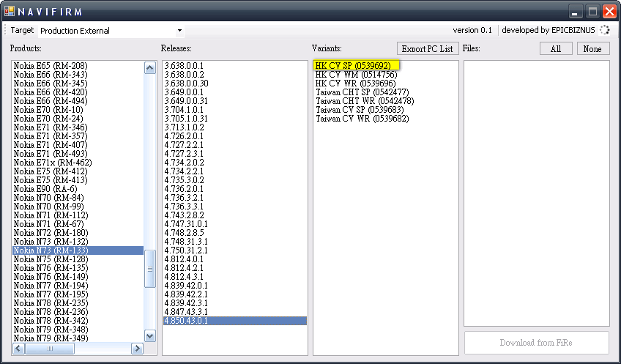Click the products list scroll down arrow
This screenshot has width=621, height=364.
click(149, 336)
